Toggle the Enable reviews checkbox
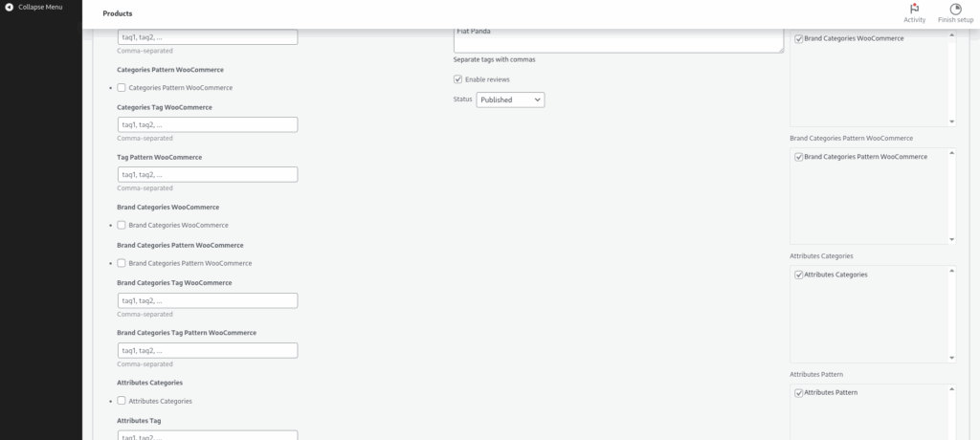Image resolution: width=980 pixels, height=440 pixels. tap(457, 79)
